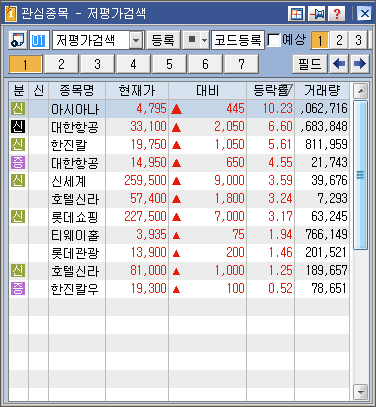Screen dimensions: 376x407
Task: Toggle the 예상 checkbox
Action: tap(274, 40)
